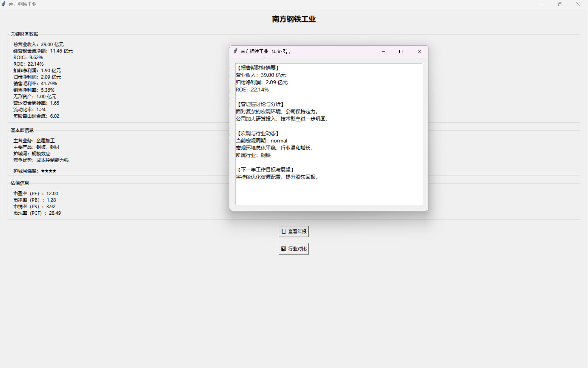Image resolution: width=588 pixels, height=368 pixels.
Task: Click 市现率 (PCF): 28.49
Action: [x=37, y=213]
